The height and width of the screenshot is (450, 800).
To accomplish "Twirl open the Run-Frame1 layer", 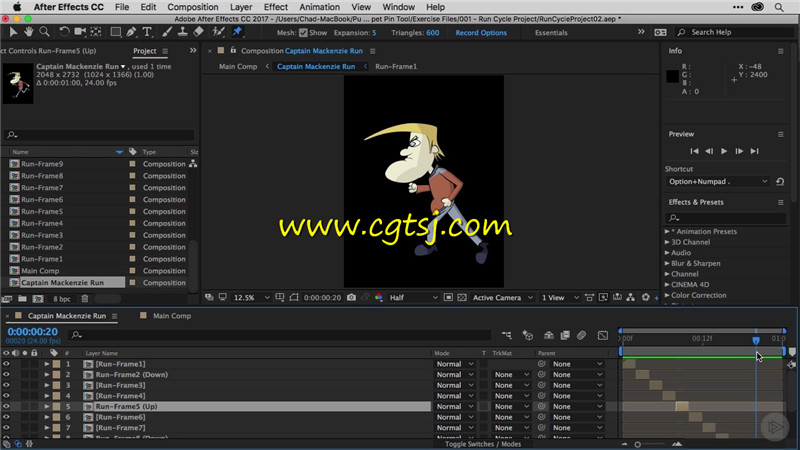I will pos(46,364).
